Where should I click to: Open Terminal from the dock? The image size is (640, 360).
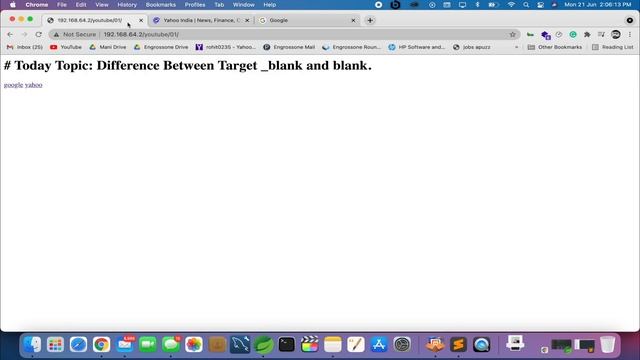[287, 344]
